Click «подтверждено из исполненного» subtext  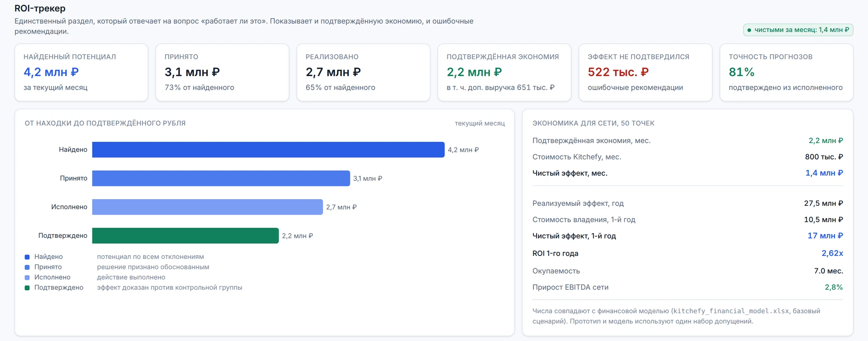[786, 88]
